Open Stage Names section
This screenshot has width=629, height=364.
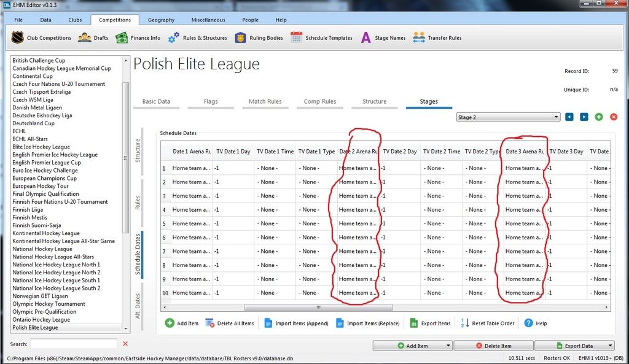[x=383, y=37]
